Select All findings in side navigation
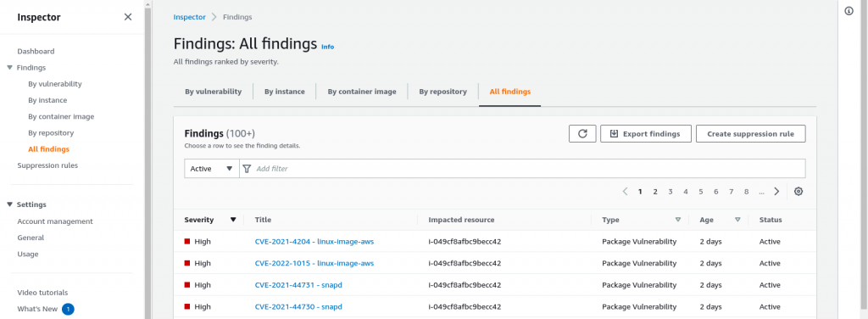868x319 pixels. pos(48,149)
